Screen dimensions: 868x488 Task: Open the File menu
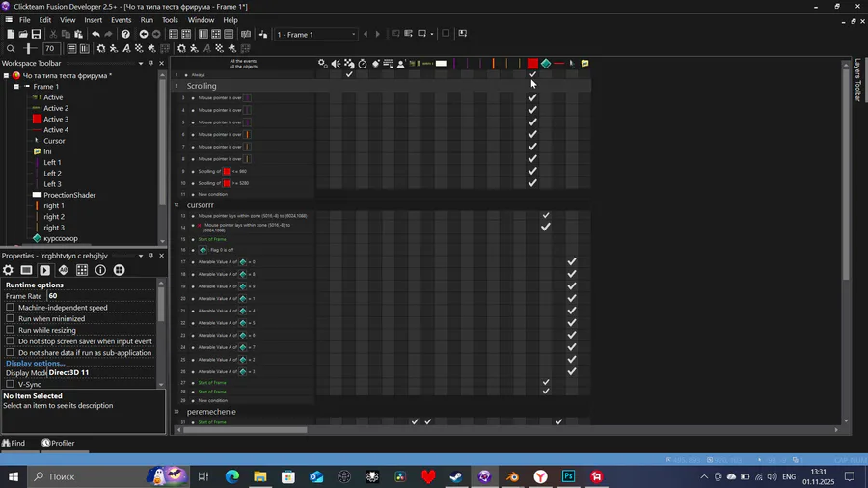[24, 20]
